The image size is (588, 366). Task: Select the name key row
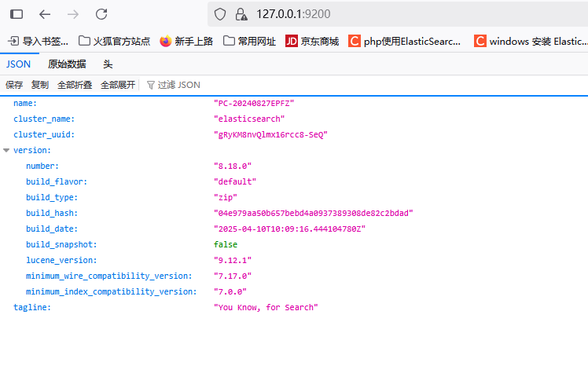(25, 104)
